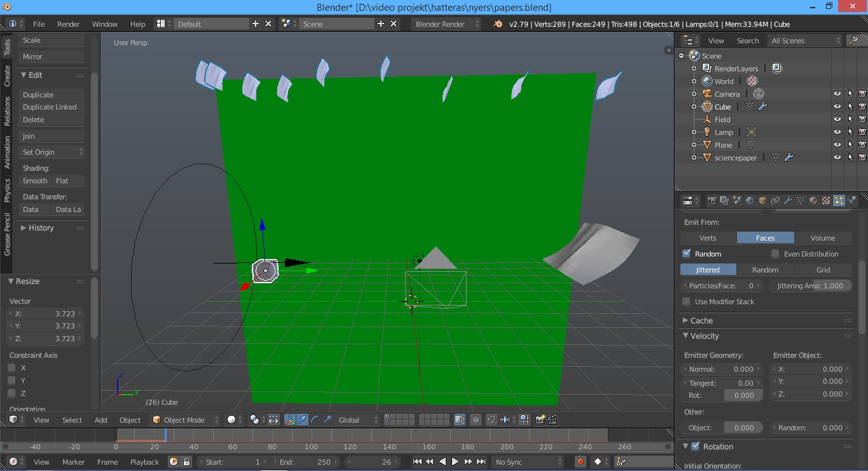Image resolution: width=868 pixels, height=471 pixels.
Task: Click the play animation button
Action: [455, 461]
